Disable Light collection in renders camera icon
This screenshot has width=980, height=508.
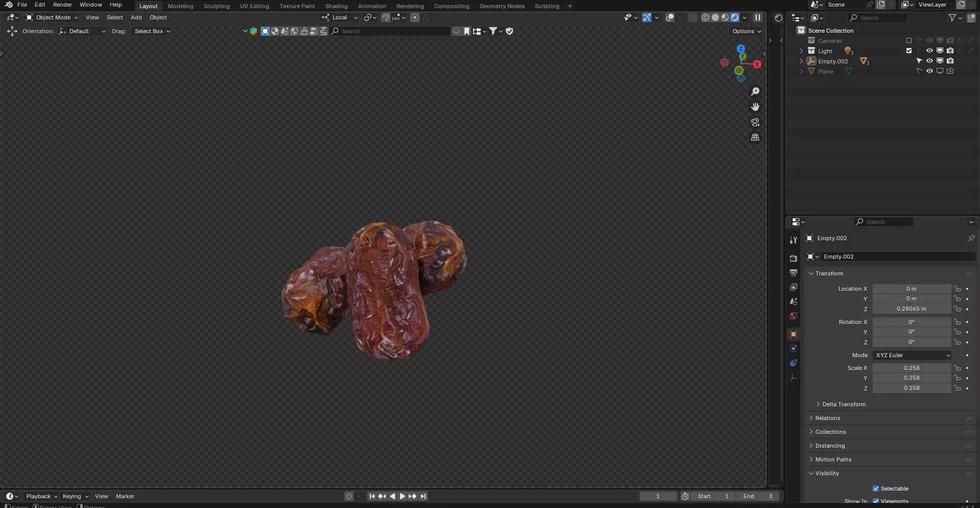click(950, 51)
